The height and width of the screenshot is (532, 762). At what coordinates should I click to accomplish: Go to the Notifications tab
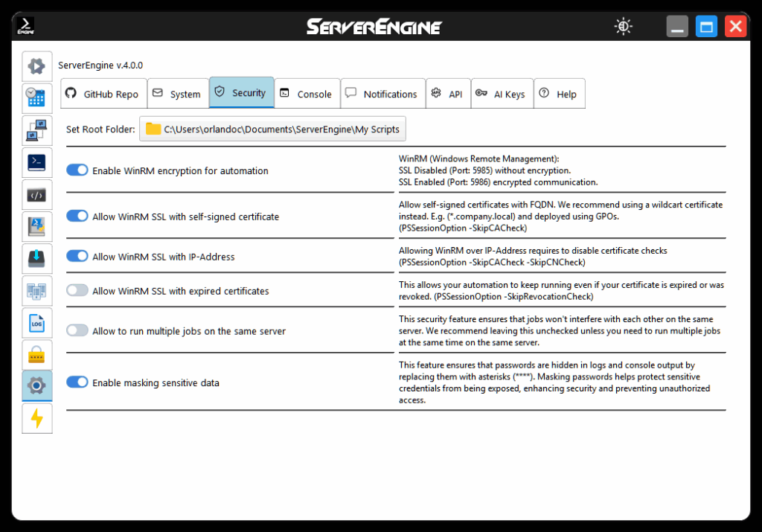coord(382,94)
